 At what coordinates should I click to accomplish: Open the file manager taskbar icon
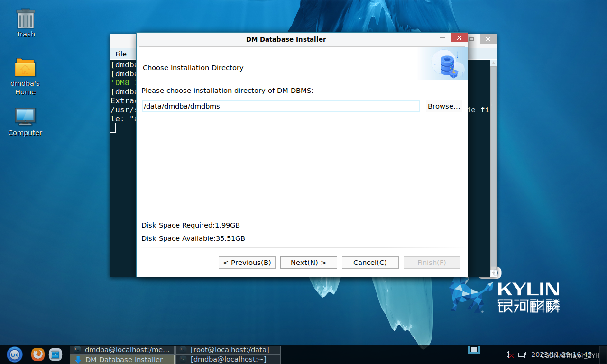tap(55, 354)
